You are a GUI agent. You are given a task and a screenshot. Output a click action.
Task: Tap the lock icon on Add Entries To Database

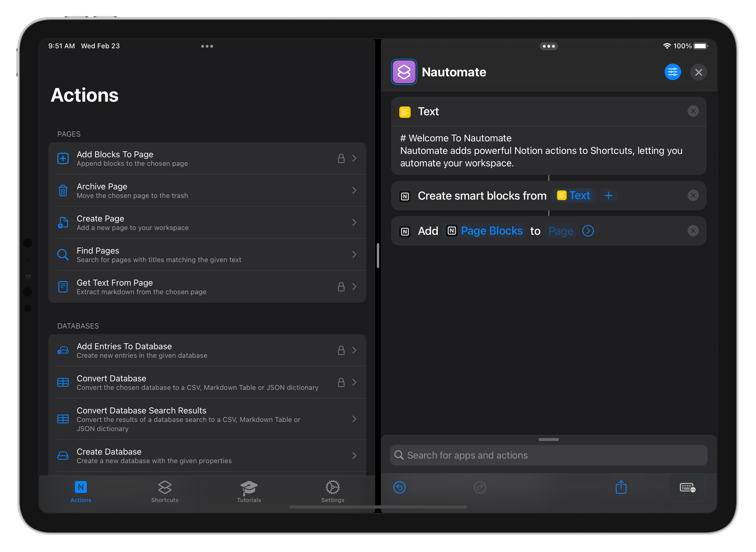click(341, 350)
